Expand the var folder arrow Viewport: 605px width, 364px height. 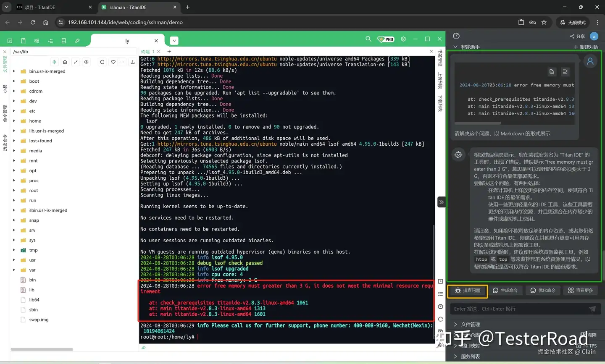(14, 270)
